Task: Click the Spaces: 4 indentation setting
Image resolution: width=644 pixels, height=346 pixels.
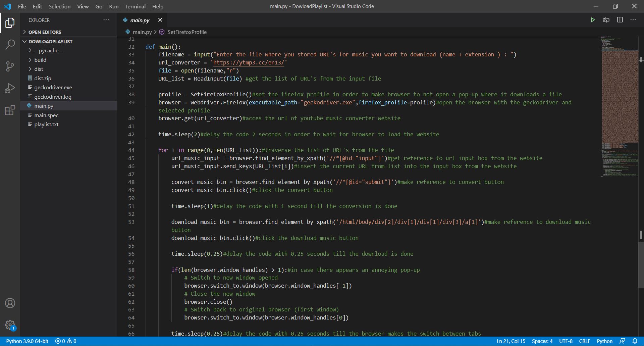Action: coord(542,341)
